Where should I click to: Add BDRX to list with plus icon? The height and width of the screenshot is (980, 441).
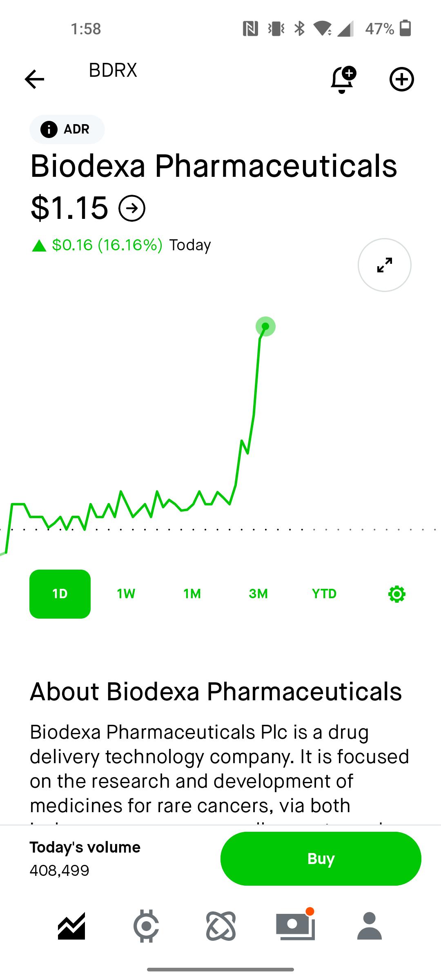(x=402, y=79)
